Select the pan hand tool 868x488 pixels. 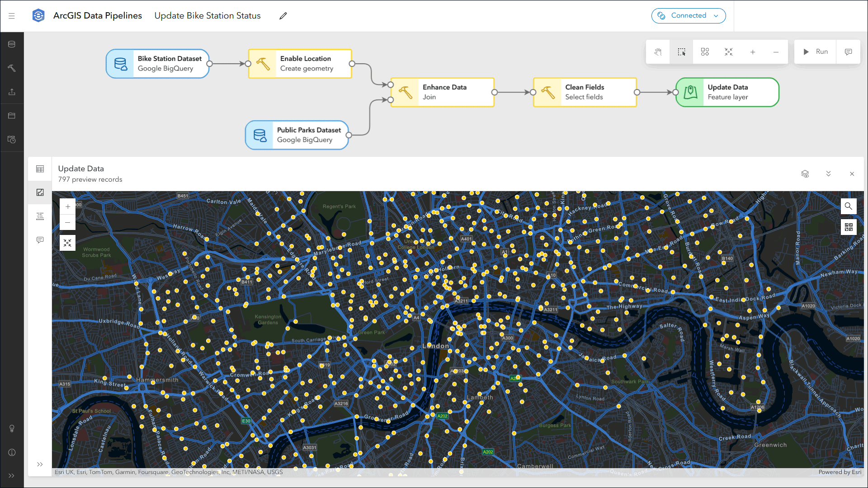[658, 52]
